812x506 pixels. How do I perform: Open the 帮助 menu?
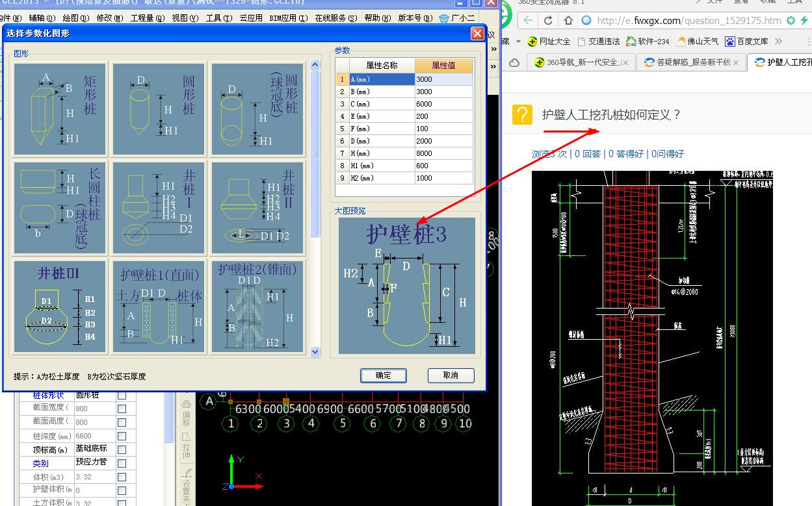[x=378, y=18]
